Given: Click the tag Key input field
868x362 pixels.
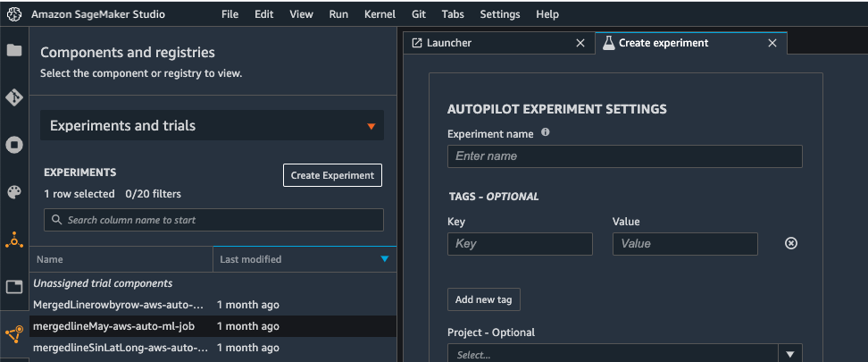Looking at the screenshot, I should click(x=520, y=244).
